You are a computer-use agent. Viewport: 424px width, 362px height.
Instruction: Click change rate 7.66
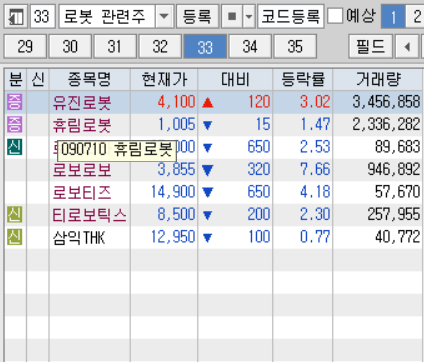point(315,169)
